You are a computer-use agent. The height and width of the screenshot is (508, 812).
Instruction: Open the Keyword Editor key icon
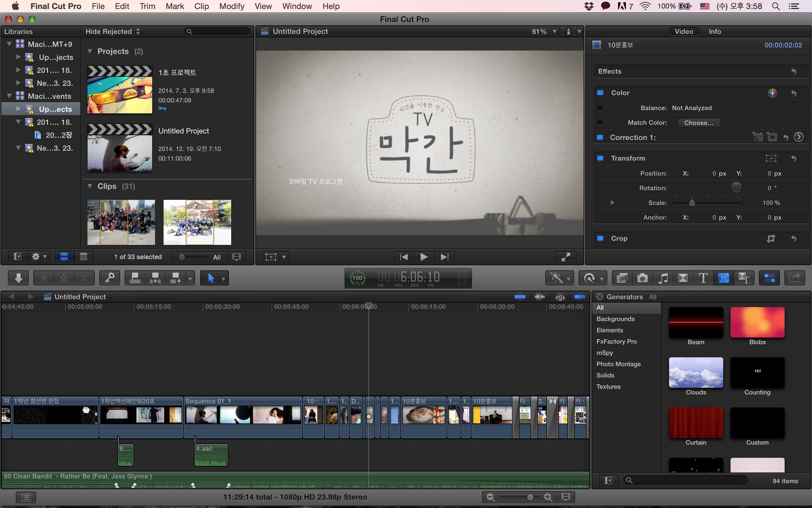point(110,278)
